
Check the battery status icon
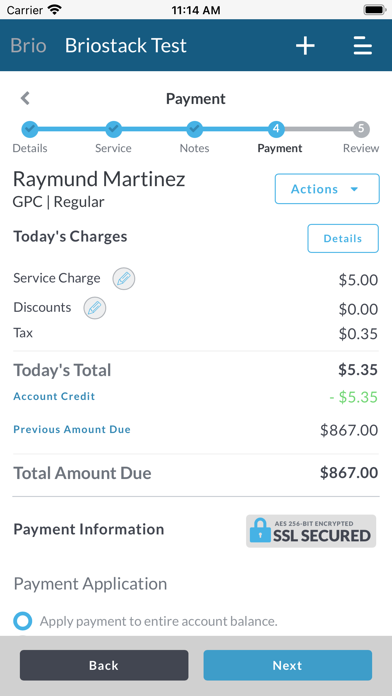coord(374,10)
